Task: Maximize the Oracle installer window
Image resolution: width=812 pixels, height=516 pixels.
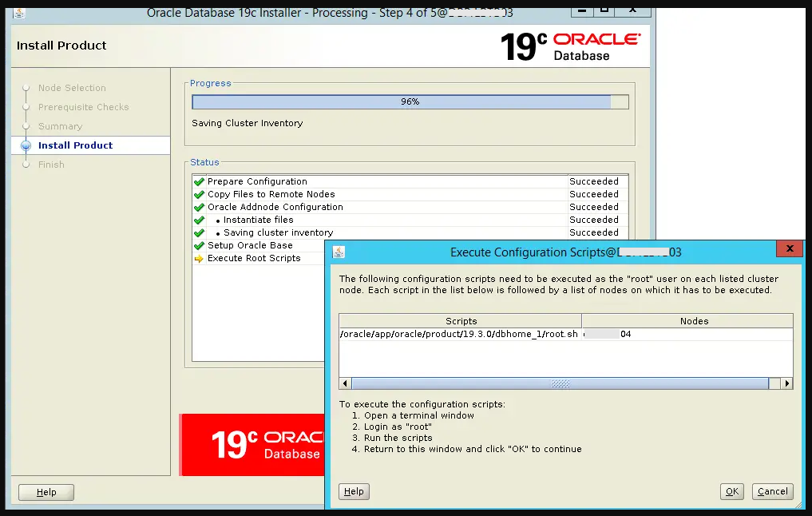Action: coord(604,11)
